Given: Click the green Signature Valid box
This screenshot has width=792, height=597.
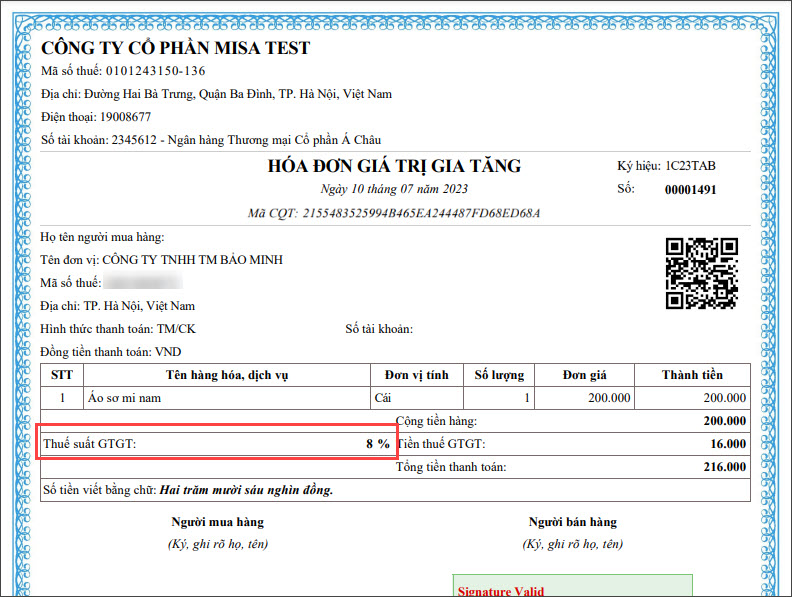Looking at the screenshot, I should pyautogui.click(x=572, y=586).
